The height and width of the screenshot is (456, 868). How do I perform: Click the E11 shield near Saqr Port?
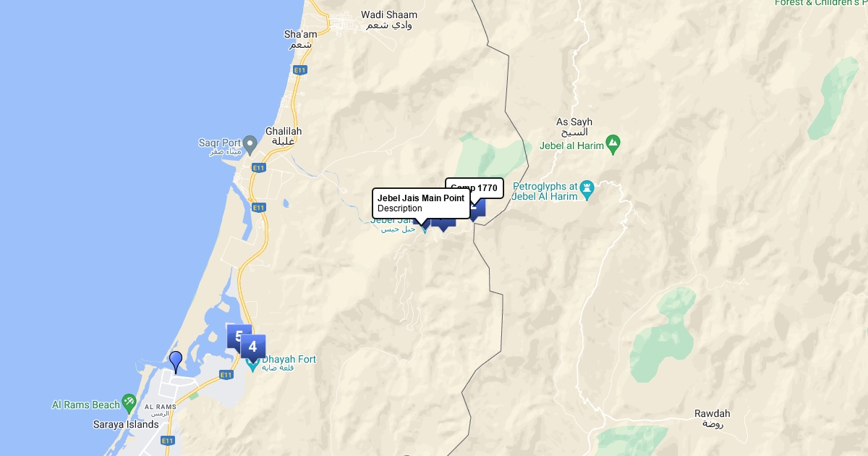[x=258, y=168]
